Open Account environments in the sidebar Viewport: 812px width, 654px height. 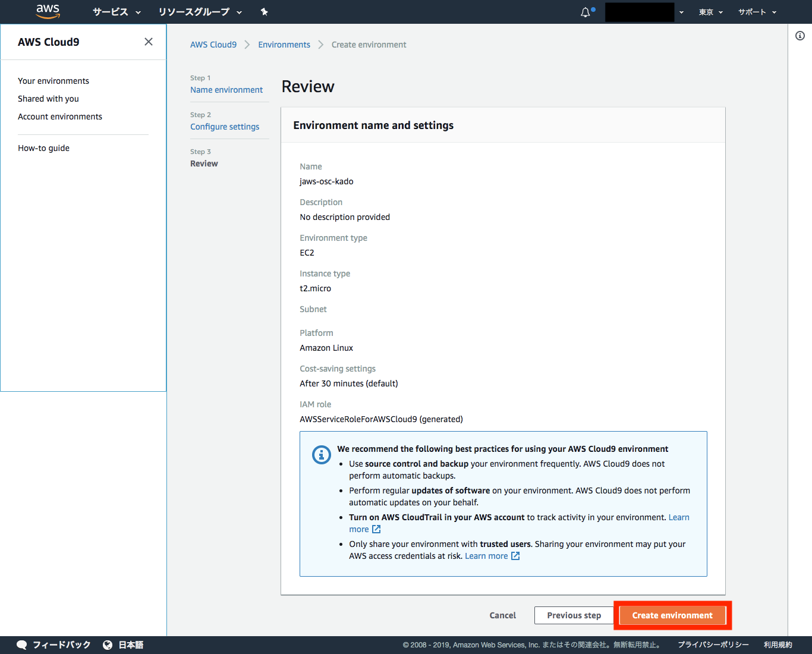click(60, 117)
